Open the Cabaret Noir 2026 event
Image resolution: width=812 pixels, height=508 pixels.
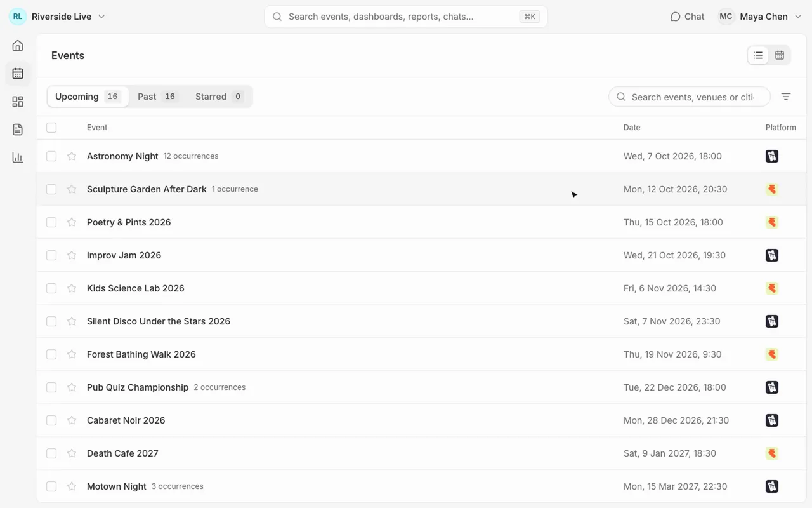pyautogui.click(x=126, y=420)
